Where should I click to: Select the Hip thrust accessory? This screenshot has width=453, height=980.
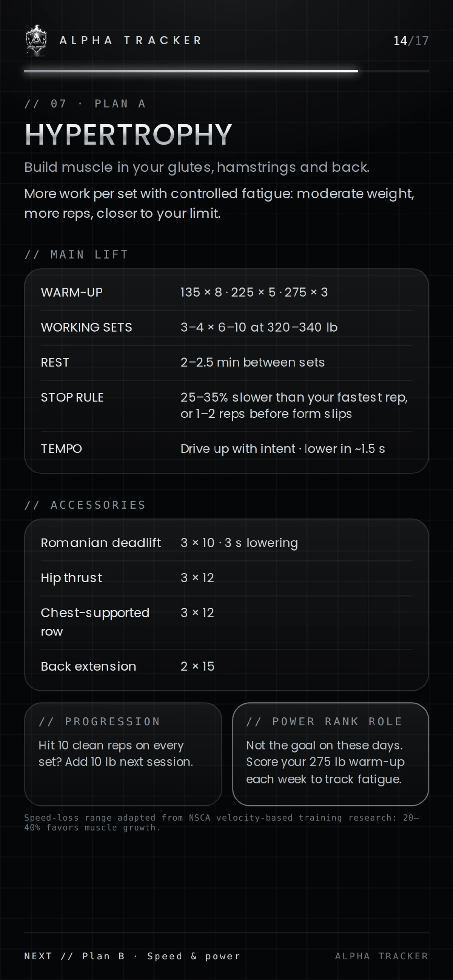(226, 578)
